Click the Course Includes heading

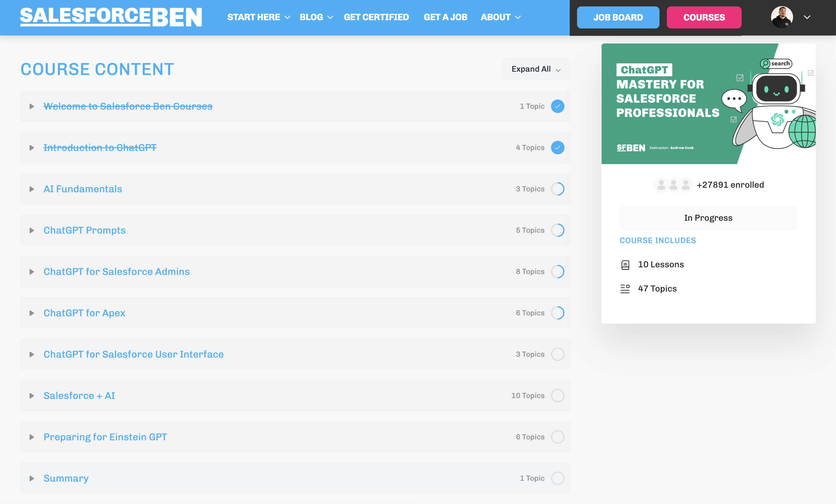click(658, 241)
